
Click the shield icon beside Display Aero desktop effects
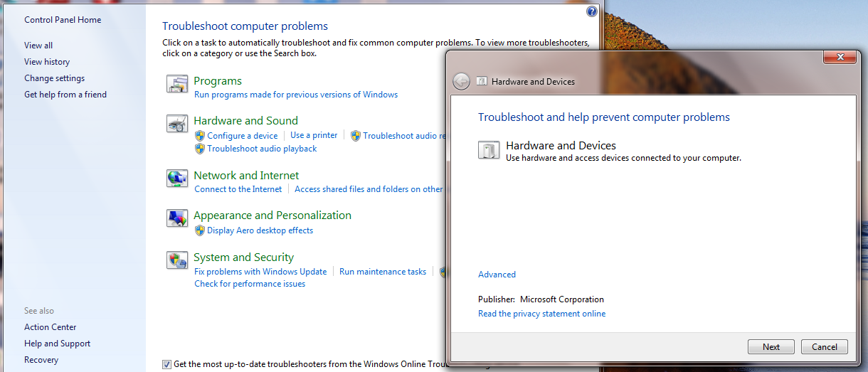pyautogui.click(x=200, y=230)
